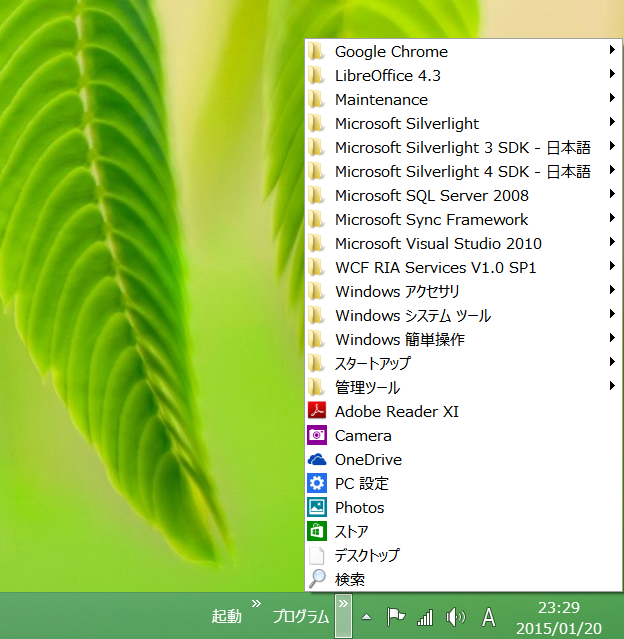Click the Microsoft Visual Studio 2010 folder icon
Image resolution: width=624 pixels, height=639 pixels.
coord(316,243)
